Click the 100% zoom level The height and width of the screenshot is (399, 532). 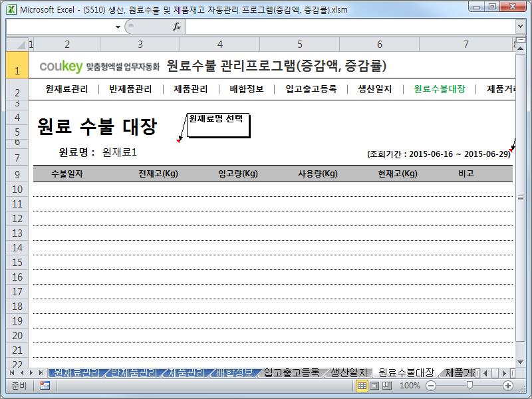pyautogui.click(x=410, y=386)
